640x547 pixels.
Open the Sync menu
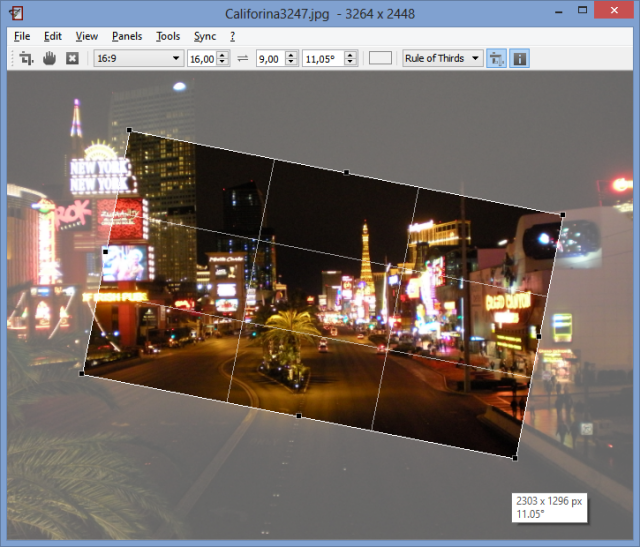[x=205, y=36]
